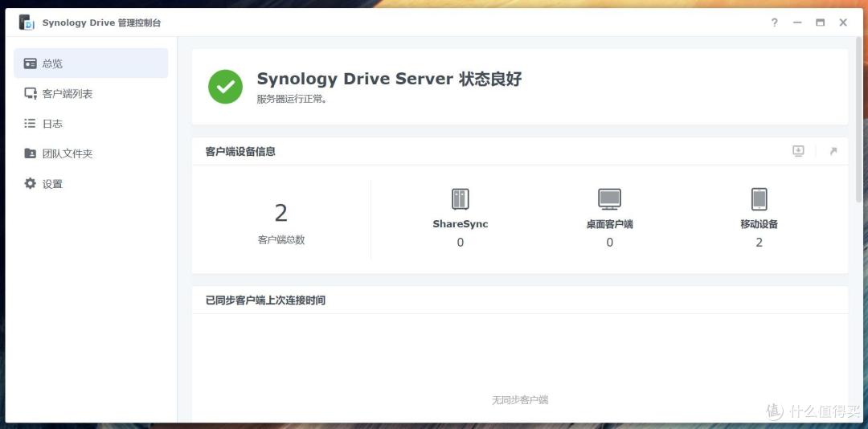
Task: Open 日志 in the sidebar
Action: coord(92,124)
